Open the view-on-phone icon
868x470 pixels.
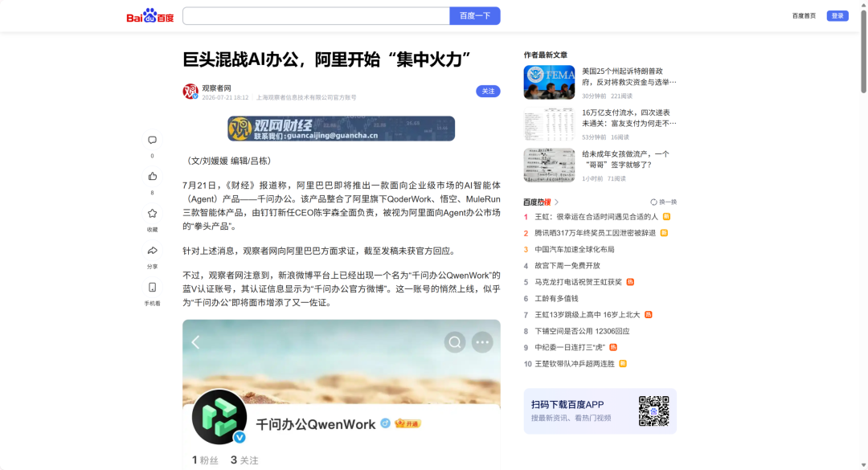click(x=152, y=288)
